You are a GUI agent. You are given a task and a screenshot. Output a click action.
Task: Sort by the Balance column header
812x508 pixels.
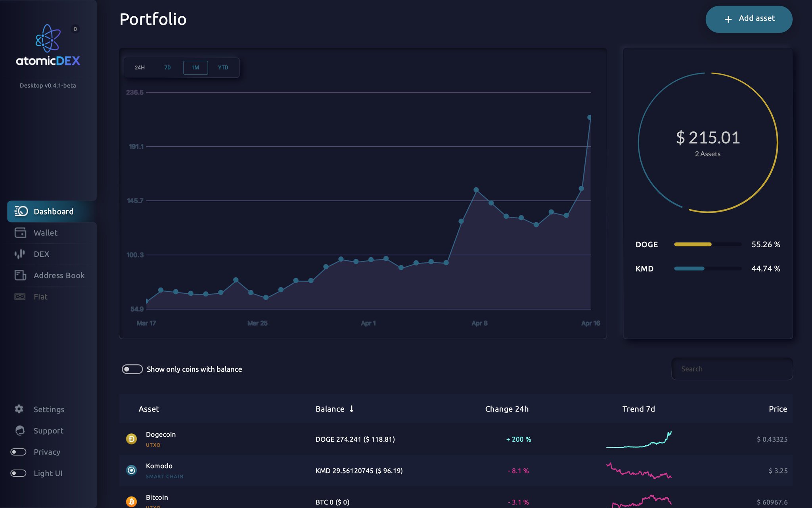point(330,409)
